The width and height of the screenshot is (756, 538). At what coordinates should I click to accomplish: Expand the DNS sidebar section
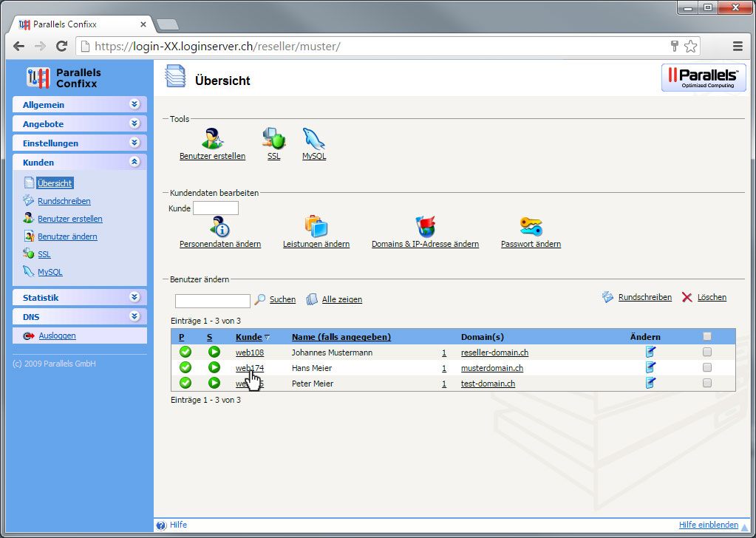80,317
